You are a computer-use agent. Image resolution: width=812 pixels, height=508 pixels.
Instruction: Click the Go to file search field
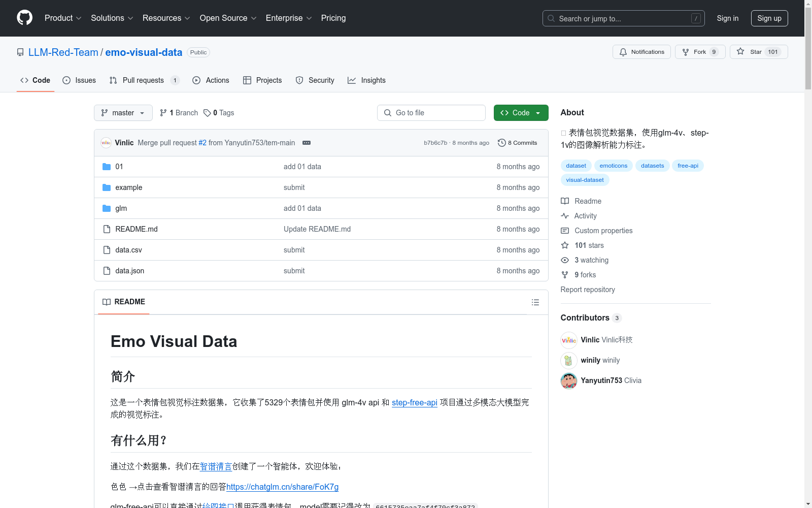pos(431,113)
